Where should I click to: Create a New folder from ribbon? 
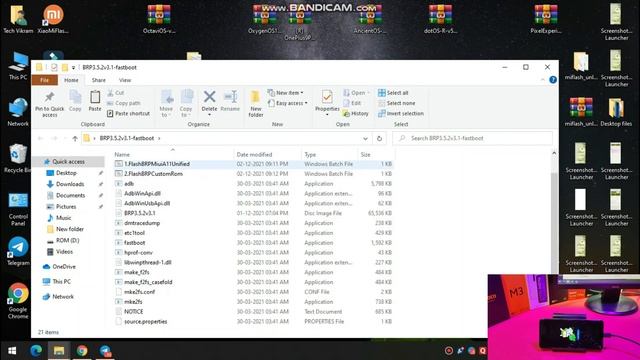(x=256, y=104)
